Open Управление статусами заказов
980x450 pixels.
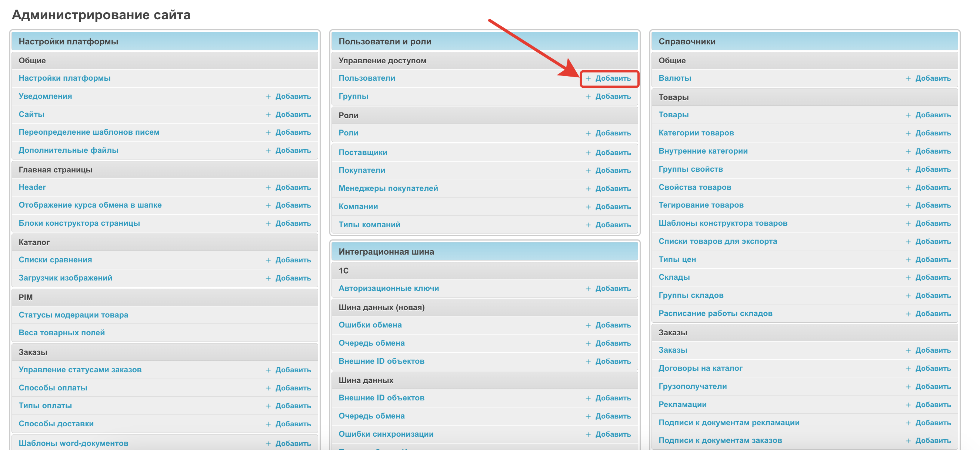click(80, 369)
